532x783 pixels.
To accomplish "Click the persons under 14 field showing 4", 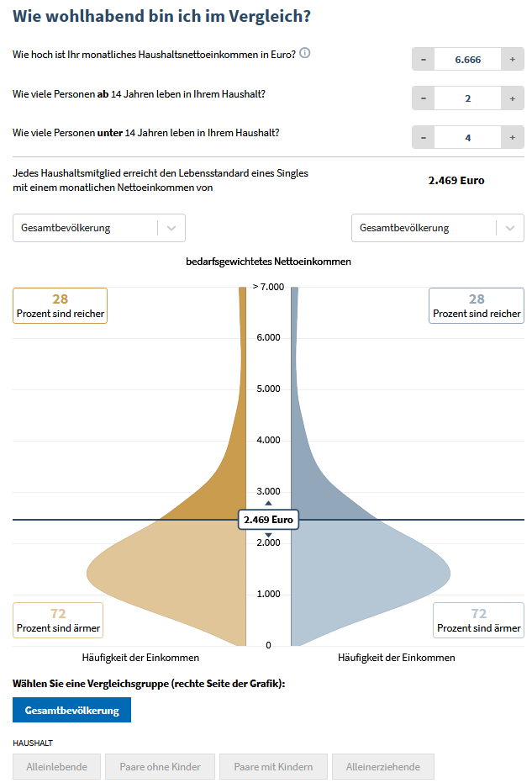I will click(x=467, y=137).
